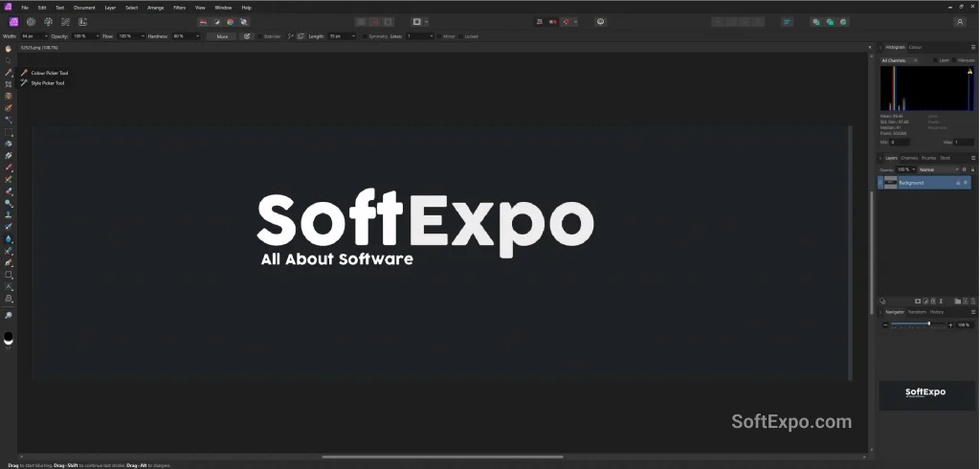Viewport: 980px width, 469px height.
Task: Delete layer using Layers panel trash icon
Action: point(972,301)
